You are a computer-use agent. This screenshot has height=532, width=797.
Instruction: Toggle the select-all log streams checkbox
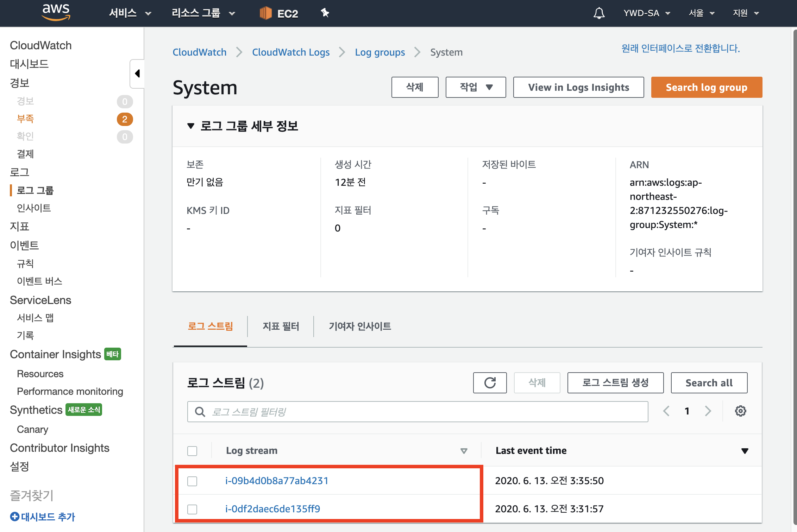pos(192,451)
